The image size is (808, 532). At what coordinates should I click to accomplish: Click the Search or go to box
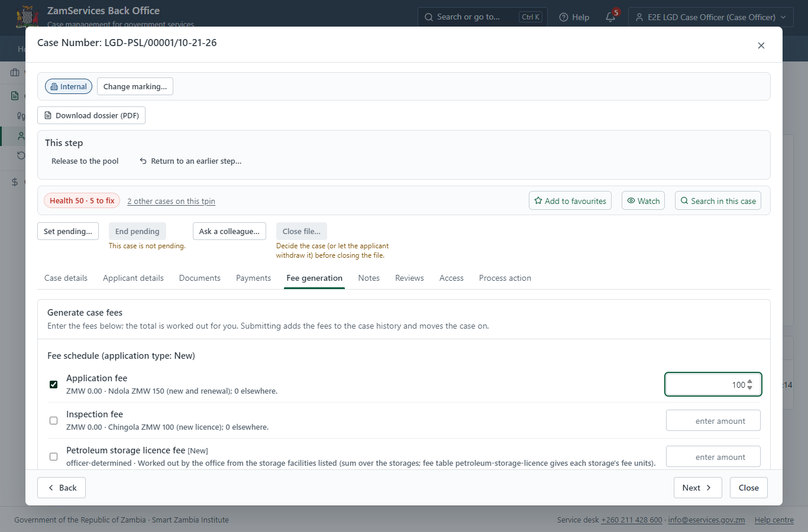pos(483,17)
